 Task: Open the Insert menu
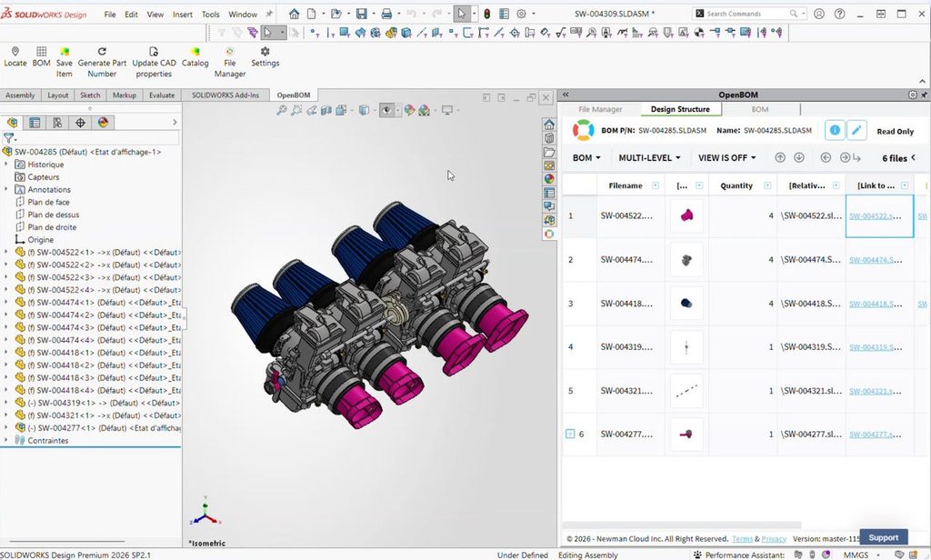(182, 15)
